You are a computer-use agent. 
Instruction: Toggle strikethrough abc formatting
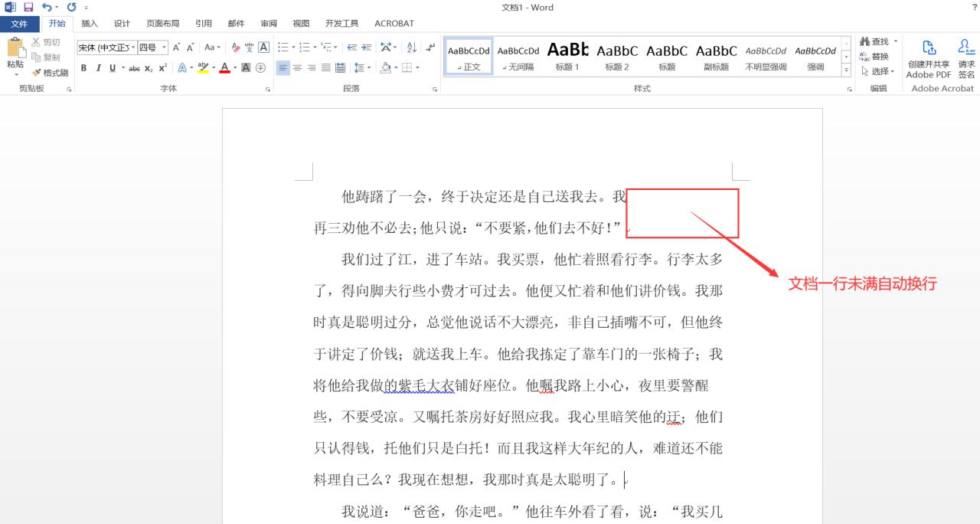pos(135,68)
